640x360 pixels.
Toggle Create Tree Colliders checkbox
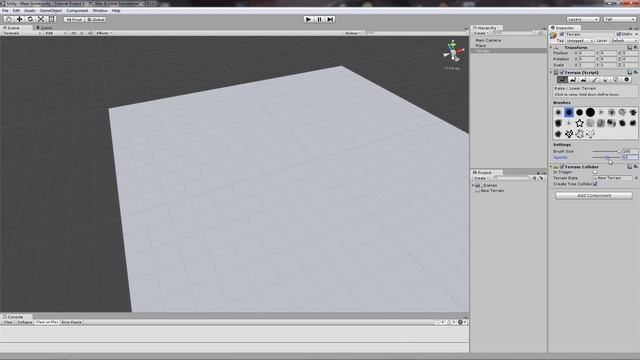(595, 184)
